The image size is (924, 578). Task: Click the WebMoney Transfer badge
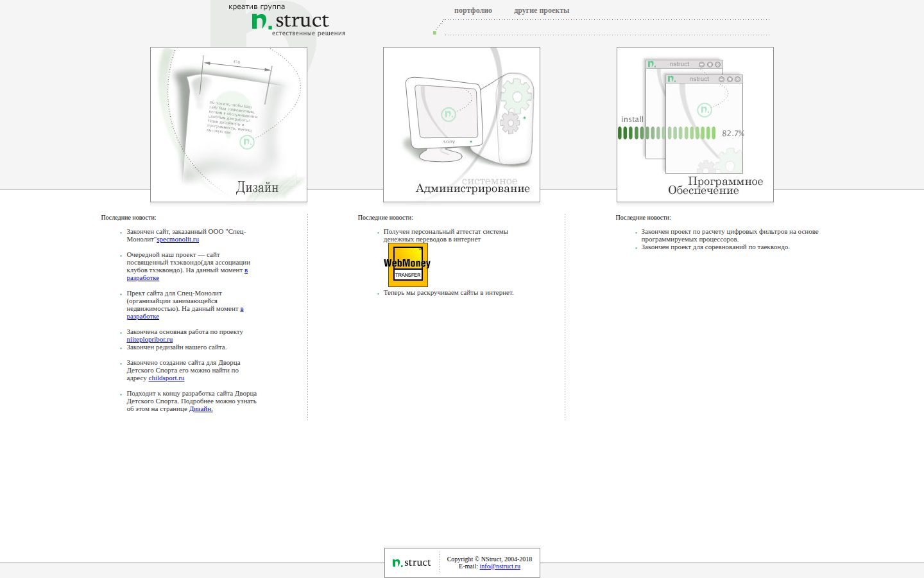(407, 265)
